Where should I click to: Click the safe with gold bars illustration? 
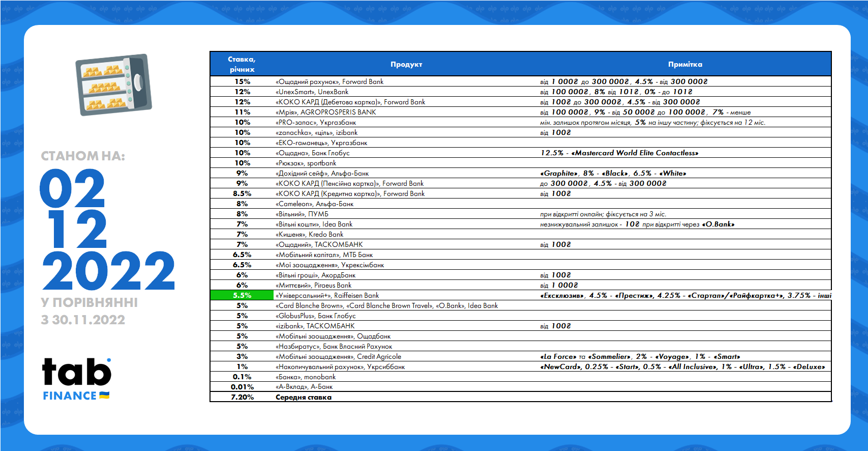(113, 85)
